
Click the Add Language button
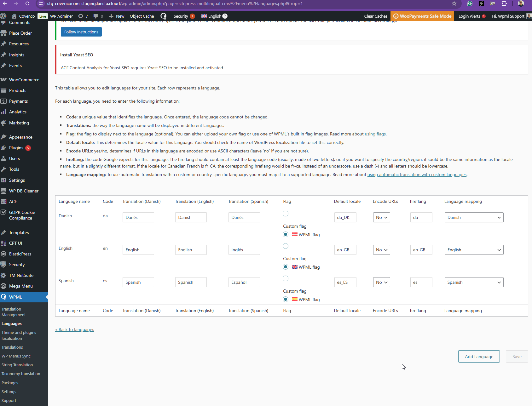tap(479, 357)
